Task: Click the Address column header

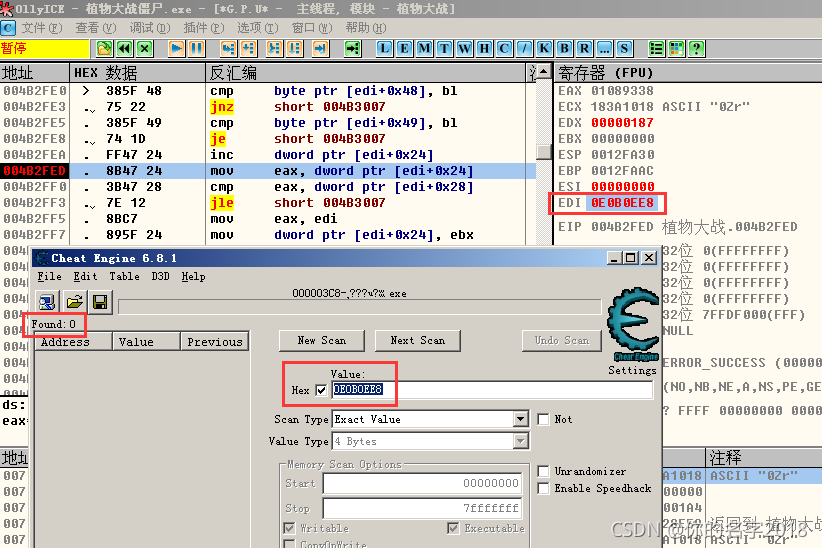Action: (73, 341)
